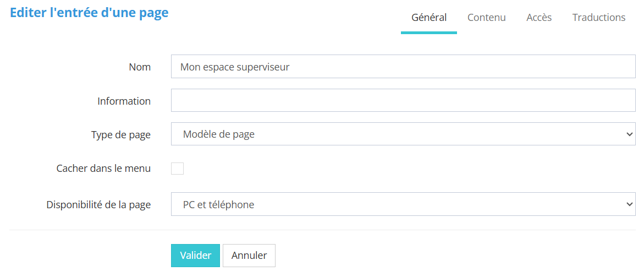Click the Cacher dans le menu label

pyautogui.click(x=103, y=169)
